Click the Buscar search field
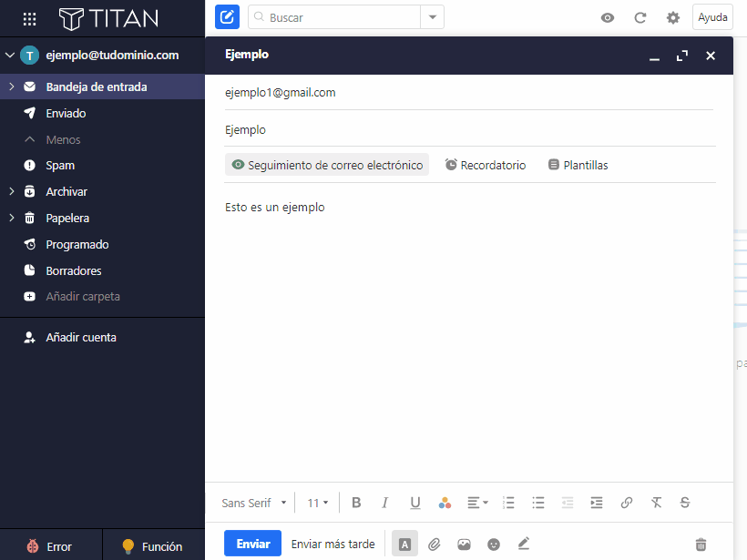 point(334,17)
